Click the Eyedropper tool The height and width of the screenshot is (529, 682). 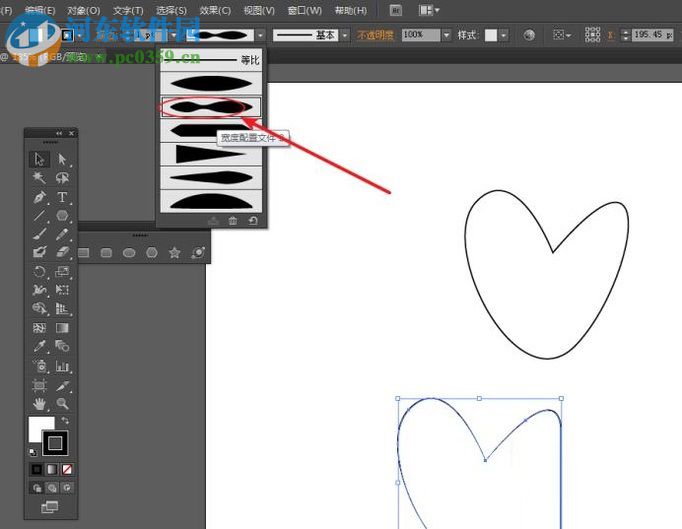[40, 346]
